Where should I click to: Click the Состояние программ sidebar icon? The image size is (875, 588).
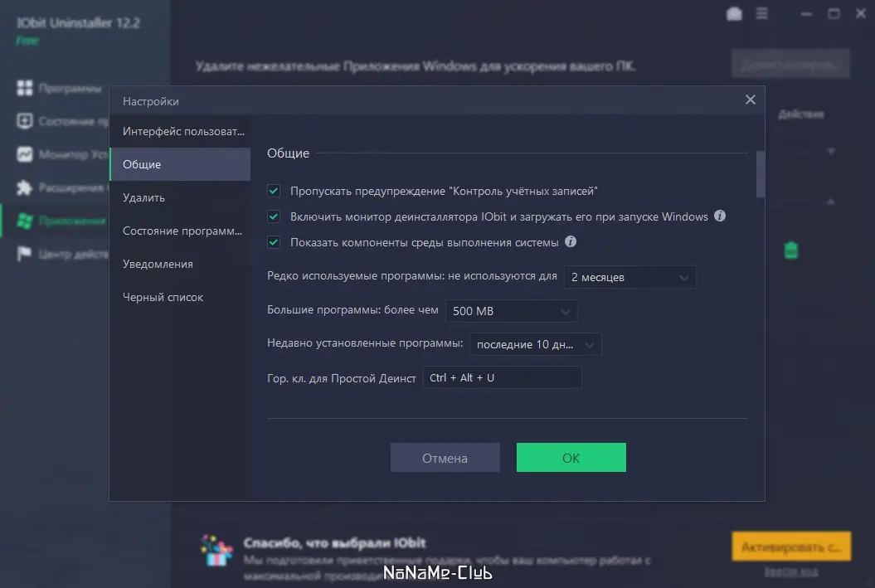point(25,121)
